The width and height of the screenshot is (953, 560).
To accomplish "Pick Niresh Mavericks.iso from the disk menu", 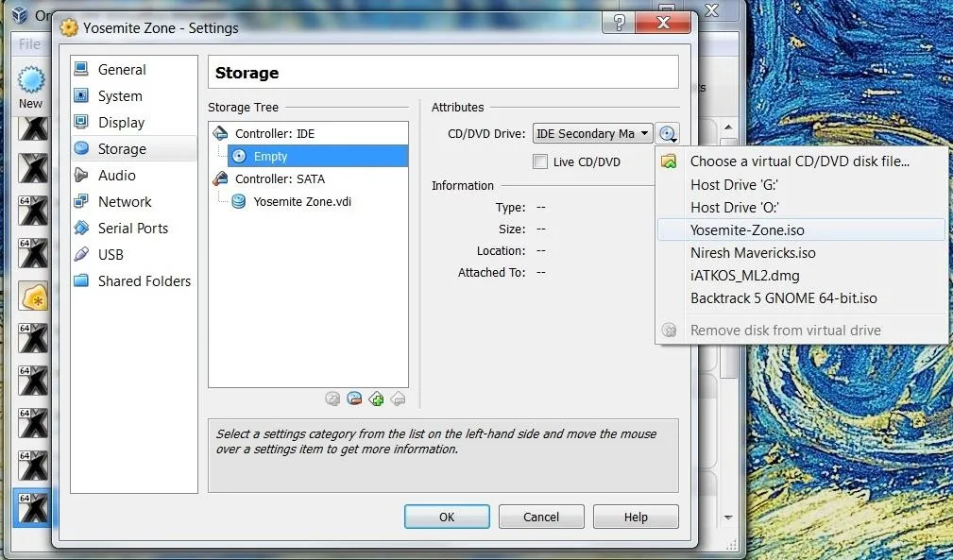I will pyautogui.click(x=801, y=253).
